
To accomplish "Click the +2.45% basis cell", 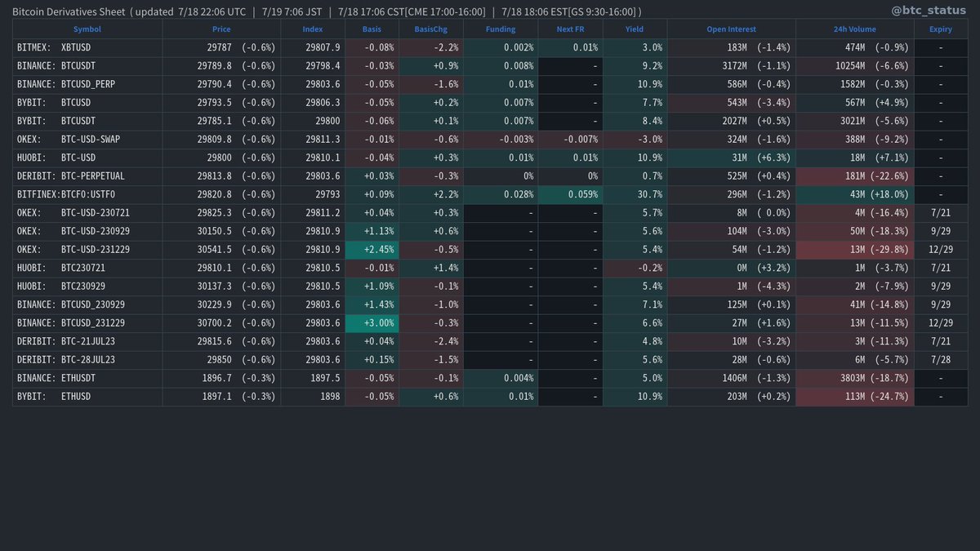I will click(372, 250).
